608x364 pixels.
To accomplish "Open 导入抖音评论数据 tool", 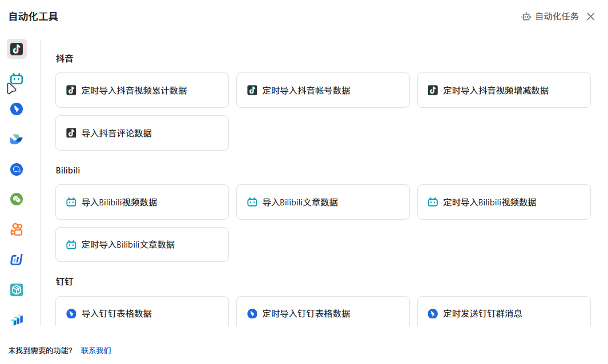I will [142, 133].
